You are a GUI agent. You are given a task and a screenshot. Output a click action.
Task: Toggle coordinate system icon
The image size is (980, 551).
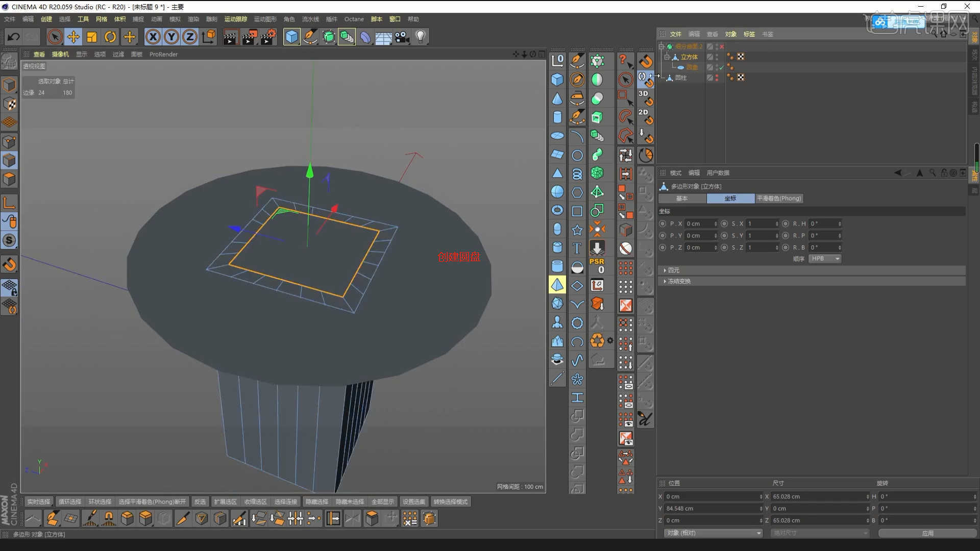pos(209,37)
